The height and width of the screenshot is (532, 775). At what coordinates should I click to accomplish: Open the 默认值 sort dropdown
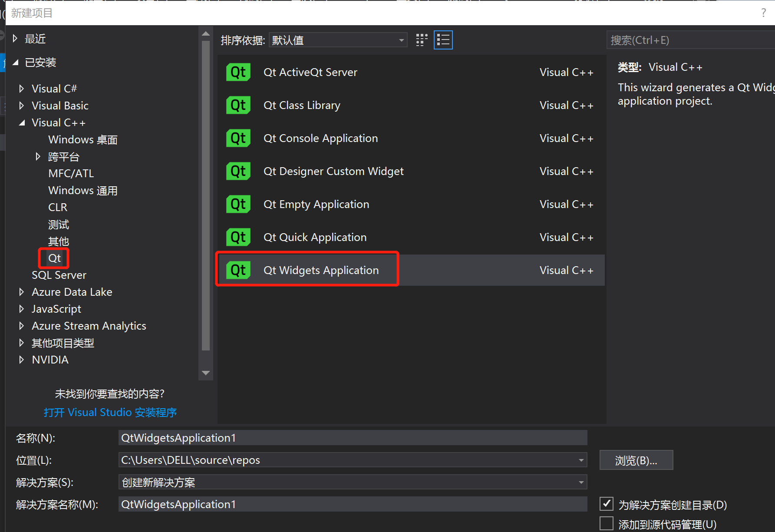click(x=401, y=40)
